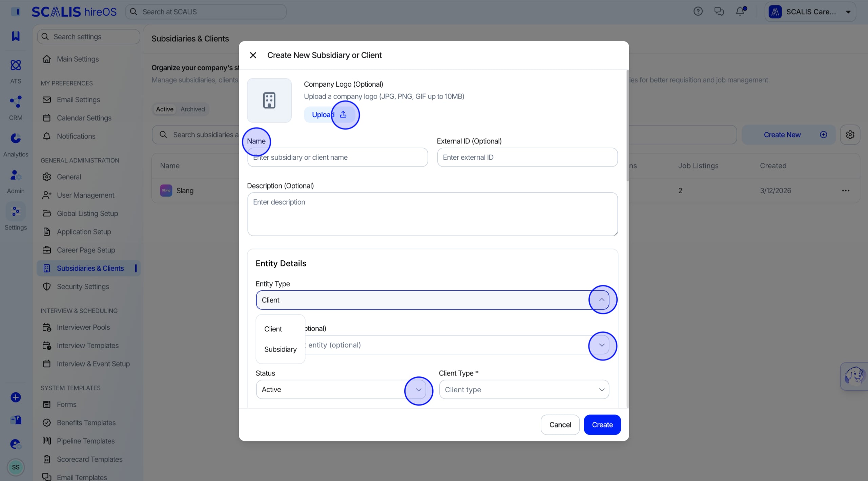Open the notifications bell icon
868x481 pixels.
click(x=740, y=12)
